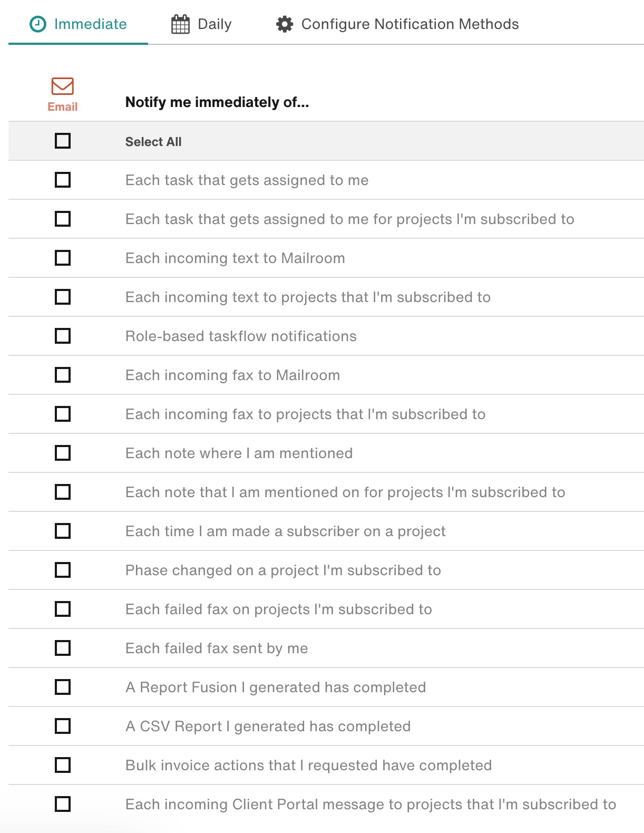
Task: Toggle checkbox for each note where I am mentioned
Action: click(63, 453)
